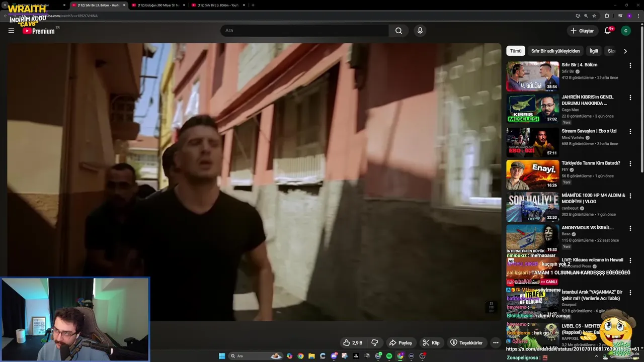Open Discord from the taskbar
Viewport: 644px width, 362px height.
pyautogui.click(x=334, y=356)
